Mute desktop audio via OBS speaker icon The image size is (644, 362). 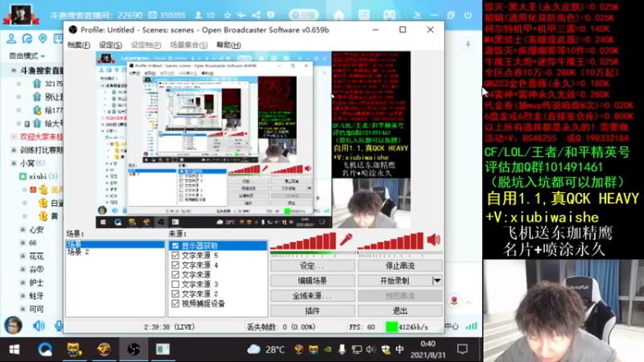point(434,240)
